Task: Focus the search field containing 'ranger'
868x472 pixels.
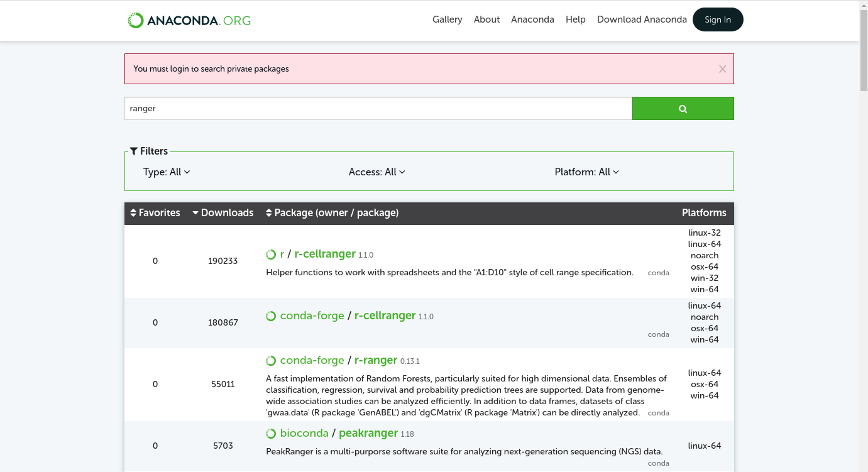Action: (378, 108)
